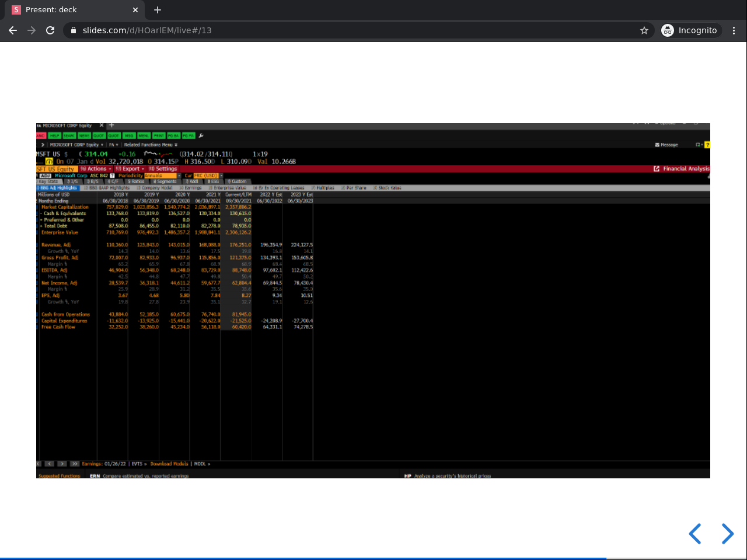Open the Actions menu in the red bar
Image resolution: width=747 pixels, height=560 pixels.
click(x=96, y=169)
